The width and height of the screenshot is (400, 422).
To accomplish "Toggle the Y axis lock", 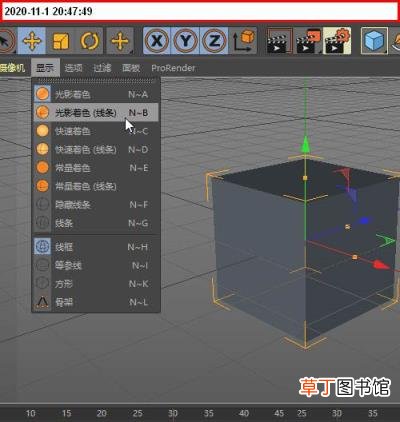I will (186, 41).
